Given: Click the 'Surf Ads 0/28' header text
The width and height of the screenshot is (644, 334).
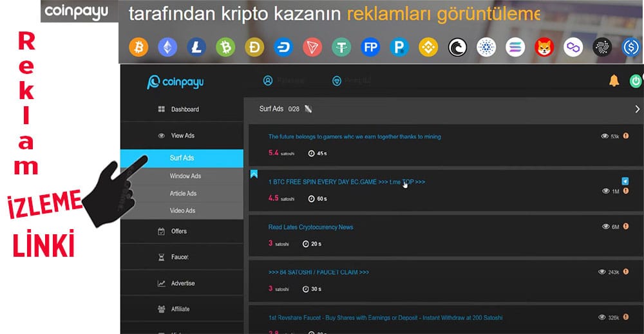Looking at the screenshot, I should tap(279, 109).
